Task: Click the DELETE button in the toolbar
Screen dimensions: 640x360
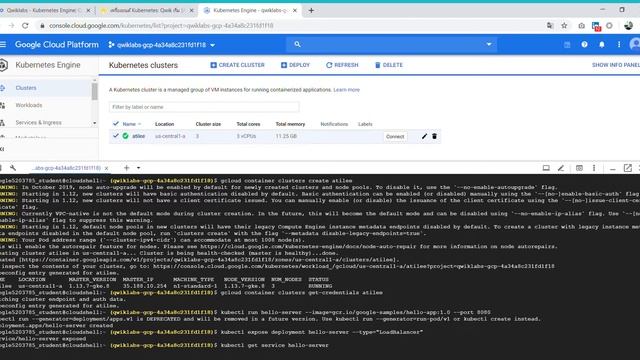Action: tap(389, 65)
